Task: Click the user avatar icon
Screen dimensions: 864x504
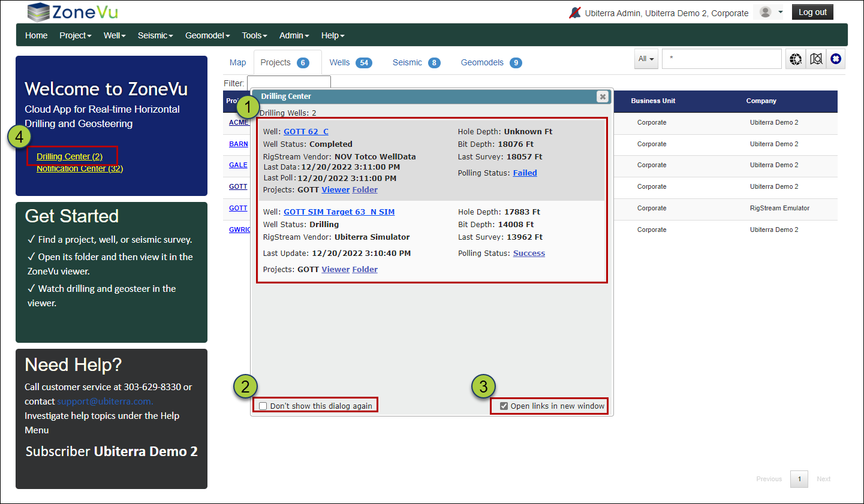Action: [765, 12]
